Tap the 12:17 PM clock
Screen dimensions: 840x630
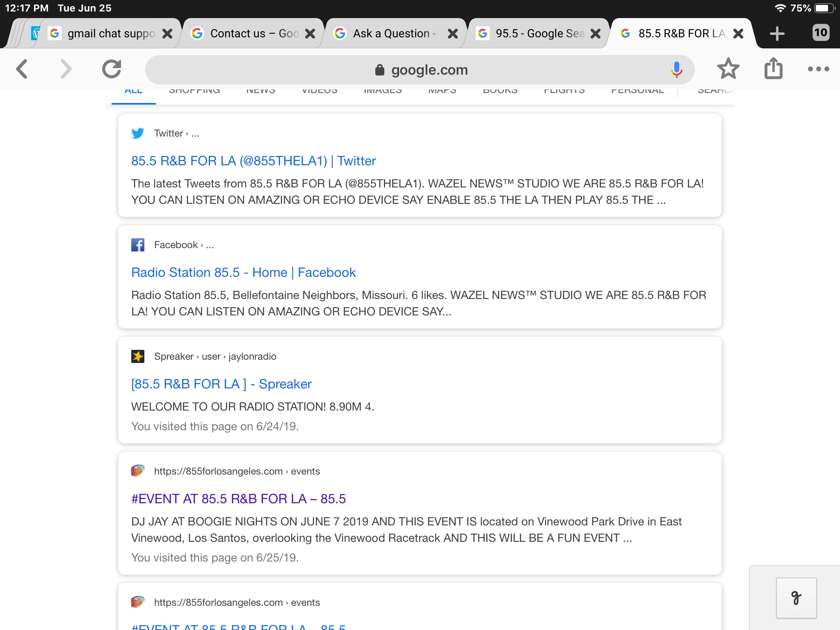pos(27,8)
